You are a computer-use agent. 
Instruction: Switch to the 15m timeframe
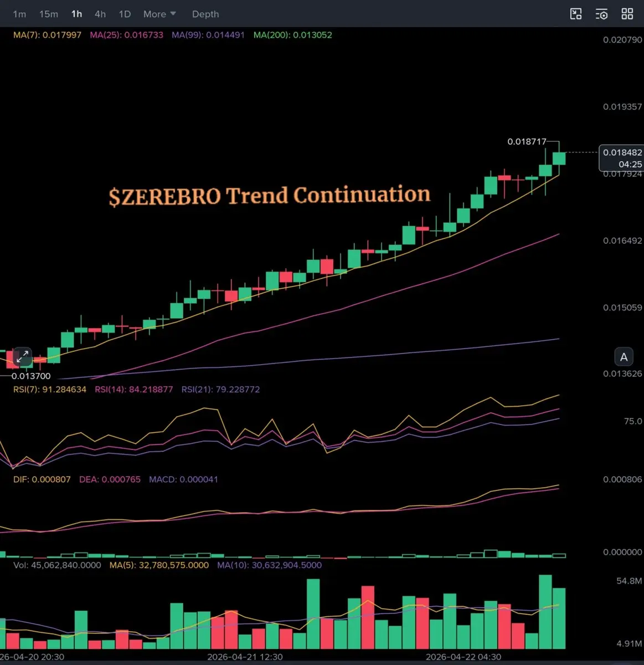(49, 14)
